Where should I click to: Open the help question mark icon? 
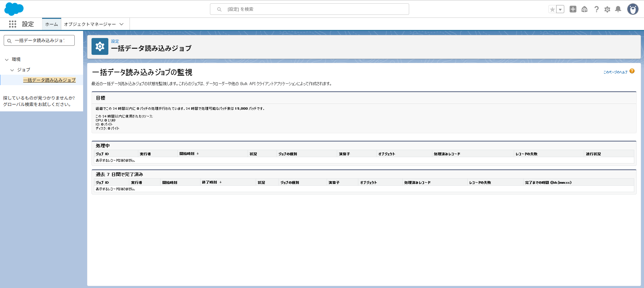[596, 9]
